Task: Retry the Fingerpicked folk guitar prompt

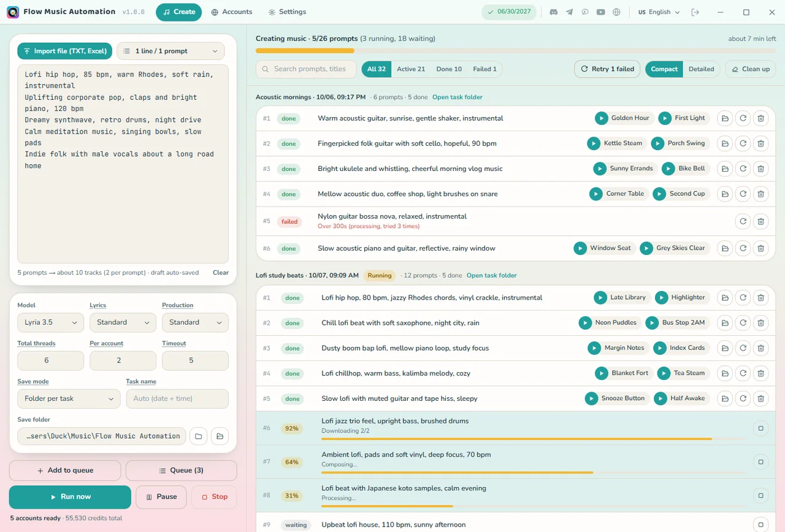Action: pos(743,143)
